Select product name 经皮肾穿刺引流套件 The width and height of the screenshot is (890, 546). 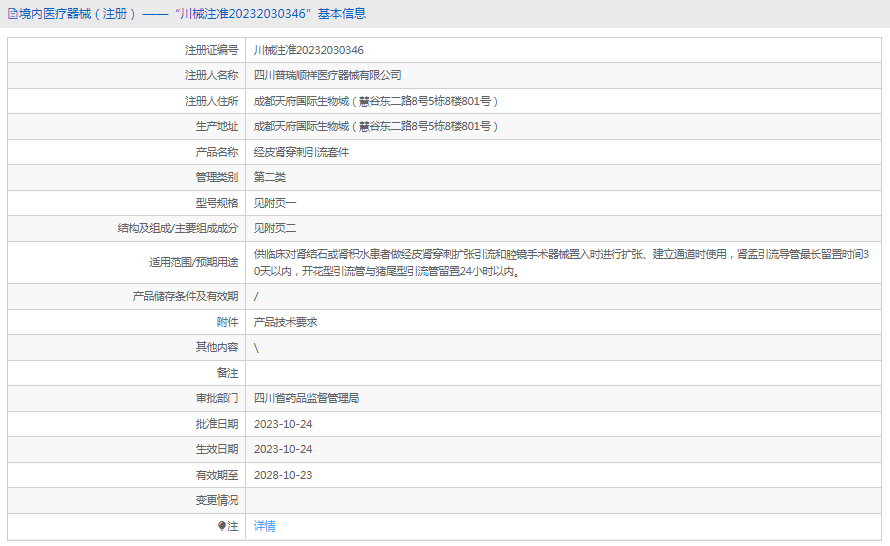(301, 152)
